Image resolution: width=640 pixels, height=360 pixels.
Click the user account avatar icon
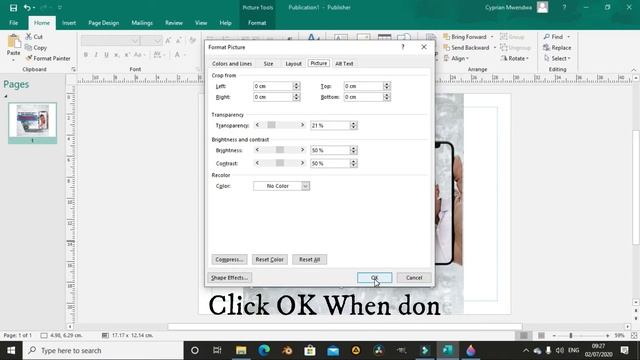click(542, 7)
